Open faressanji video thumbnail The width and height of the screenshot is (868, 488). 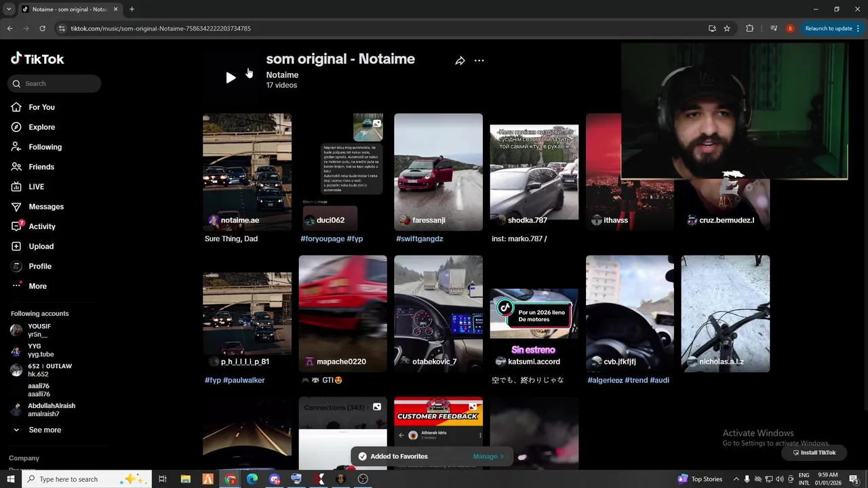438,171
